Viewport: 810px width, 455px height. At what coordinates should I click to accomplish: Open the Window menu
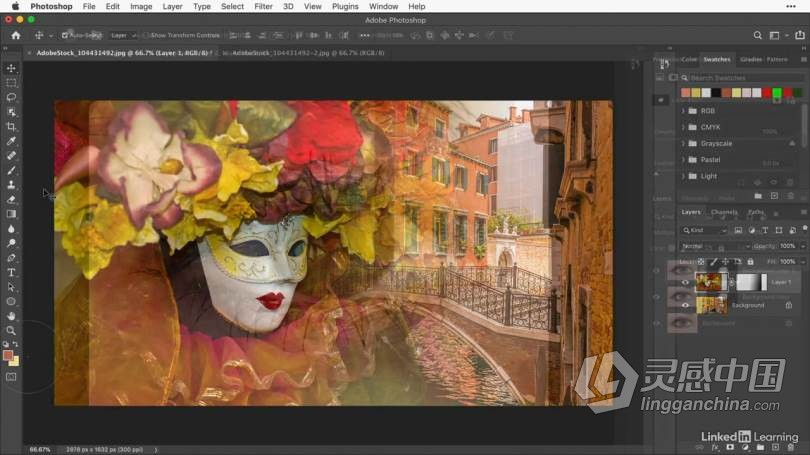click(x=383, y=6)
